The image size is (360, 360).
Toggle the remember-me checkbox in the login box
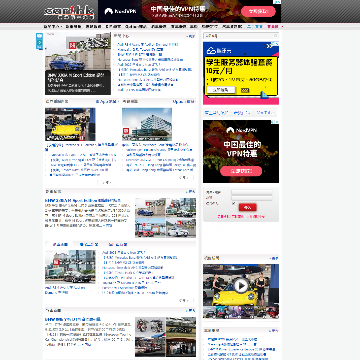click(x=233, y=203)
